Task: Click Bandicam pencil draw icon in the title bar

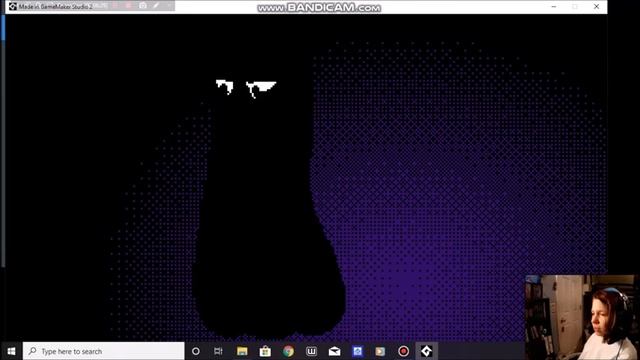Action: point(156,6)
